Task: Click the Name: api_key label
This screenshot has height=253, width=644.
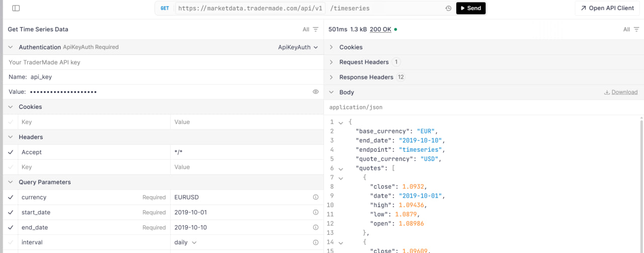Action: coord(30,77)
